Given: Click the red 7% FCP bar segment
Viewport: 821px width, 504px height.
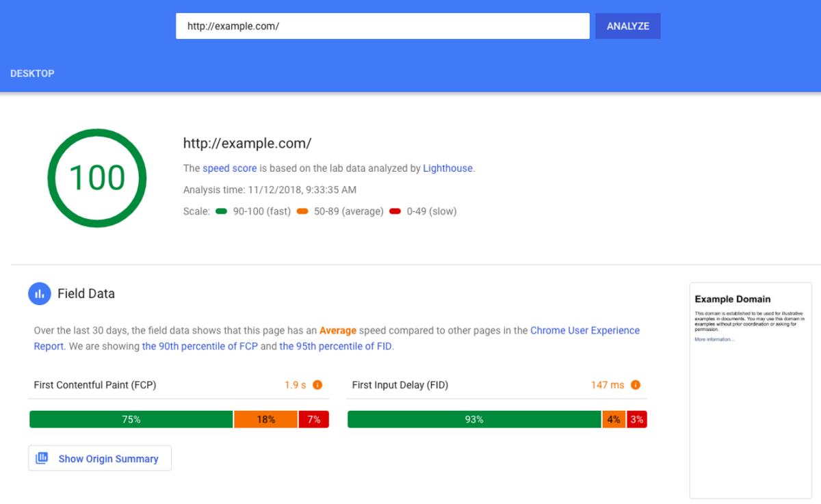Looking at the screenshot, I should (x=314, y=419).
